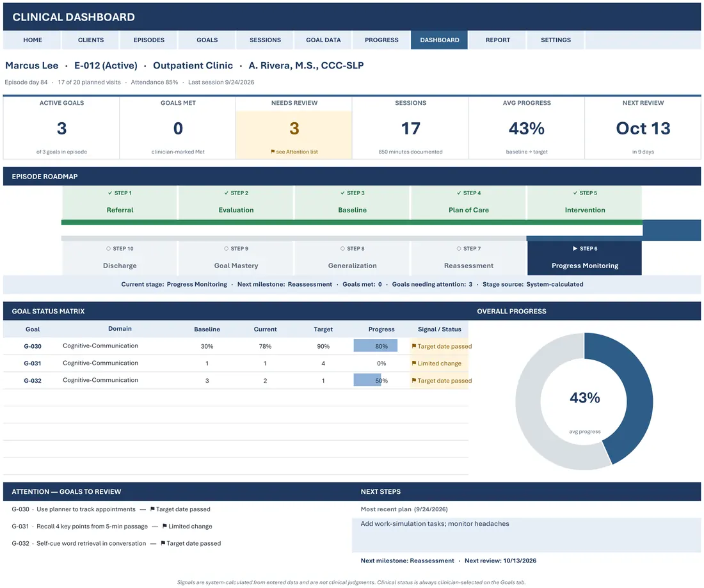Click the checkmark icon on Step 2 Evaluation

227,193
